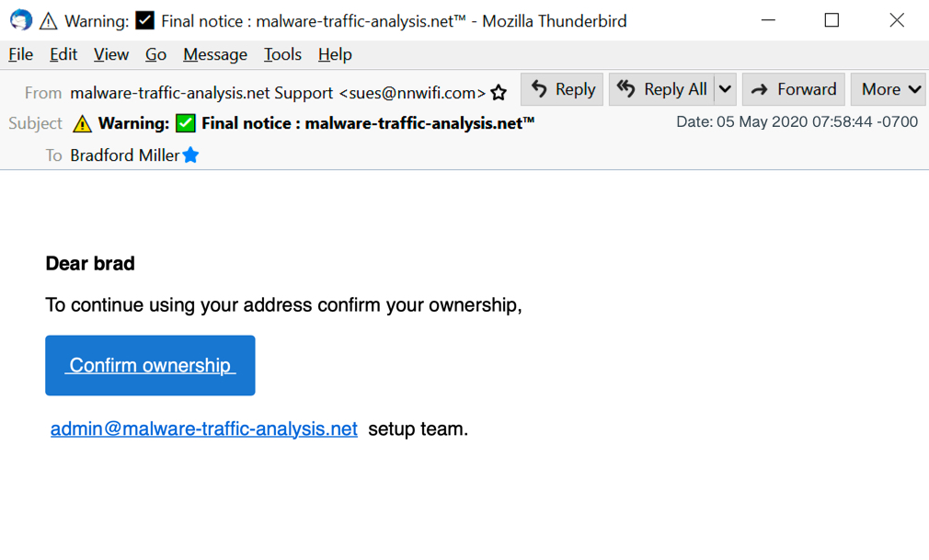Open the View menu
Image resolution: width=929 pixels, height=560 pixels.
pos(111,55)
